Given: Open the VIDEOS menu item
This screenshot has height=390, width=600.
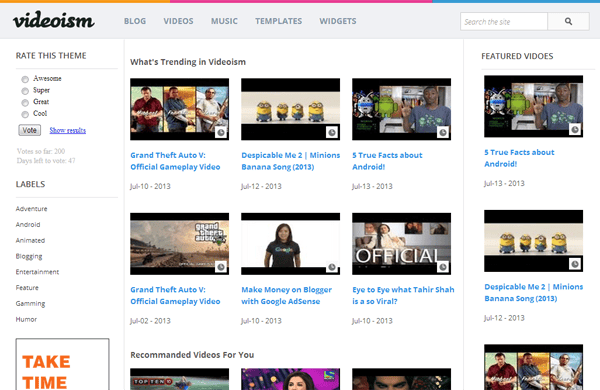Looking at the screenshot, I should click(178, 21).
